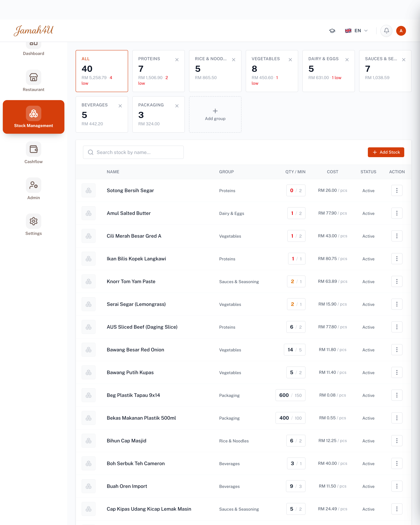The image size is (420, 525).
Task: Filter by the Beverages group card
Action: pos(102,114)
